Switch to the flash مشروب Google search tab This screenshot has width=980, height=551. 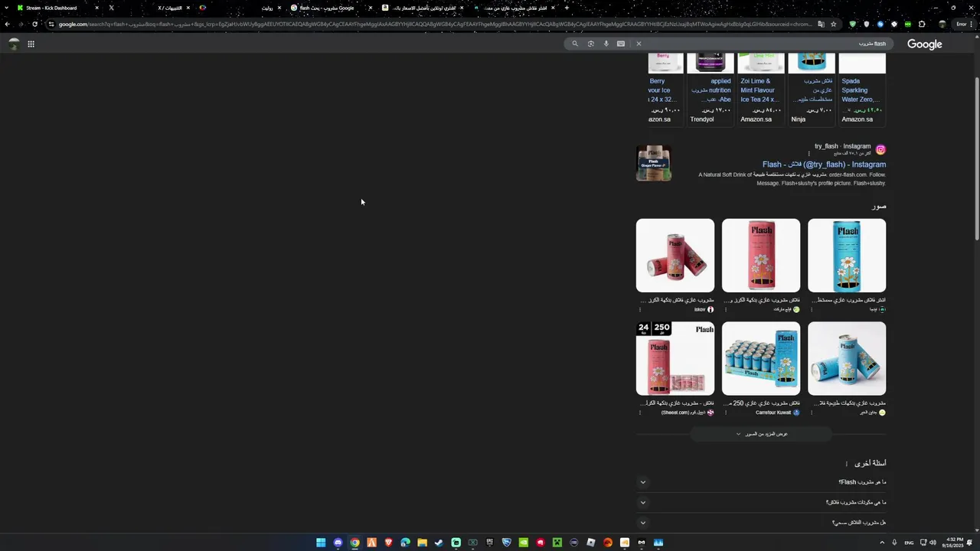coord(331,8)
